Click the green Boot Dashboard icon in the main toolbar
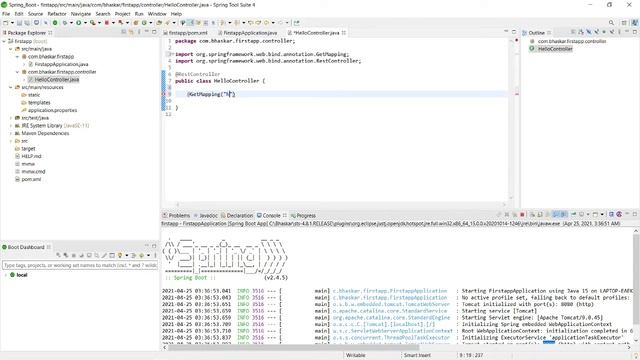Screen dimensions: 640x360 point(55,23)
